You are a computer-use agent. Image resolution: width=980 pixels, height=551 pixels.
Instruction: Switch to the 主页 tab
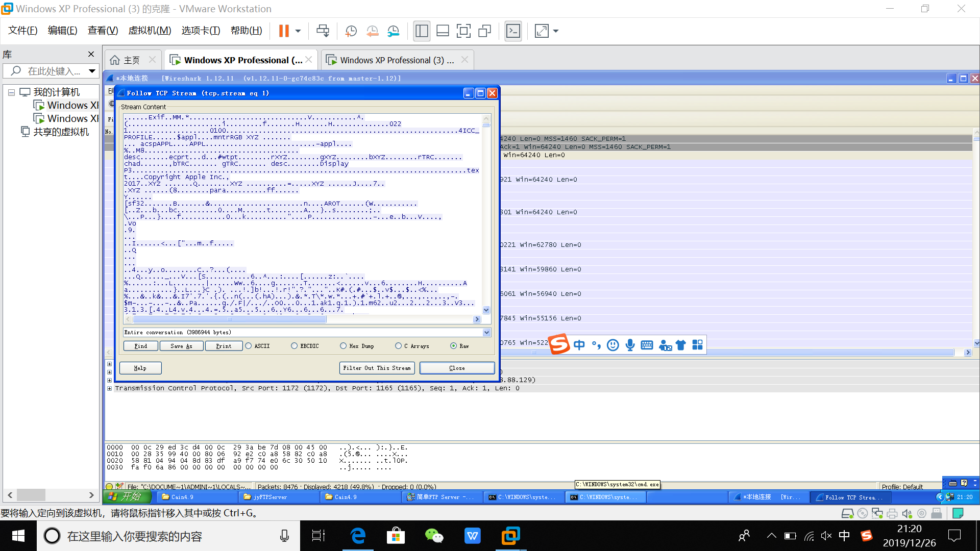pyautogui.click(x=131, y=60)
